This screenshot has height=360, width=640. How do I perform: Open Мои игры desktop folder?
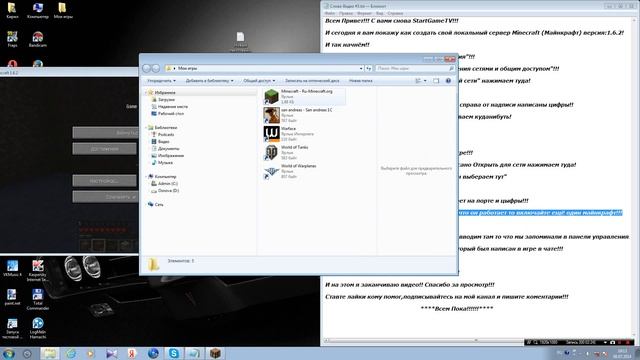point(63,11)
